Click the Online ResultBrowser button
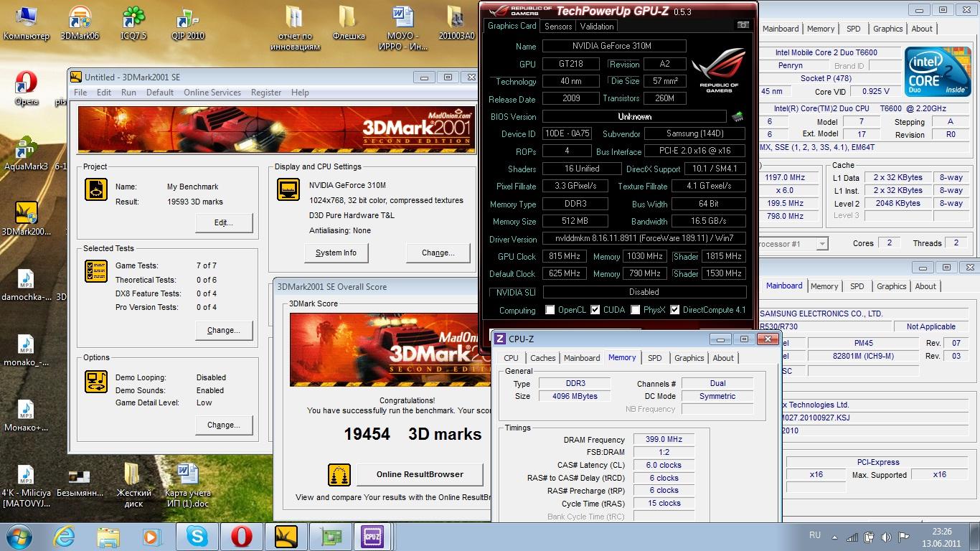This screenshot has width=980, height=551. (420, 474)
